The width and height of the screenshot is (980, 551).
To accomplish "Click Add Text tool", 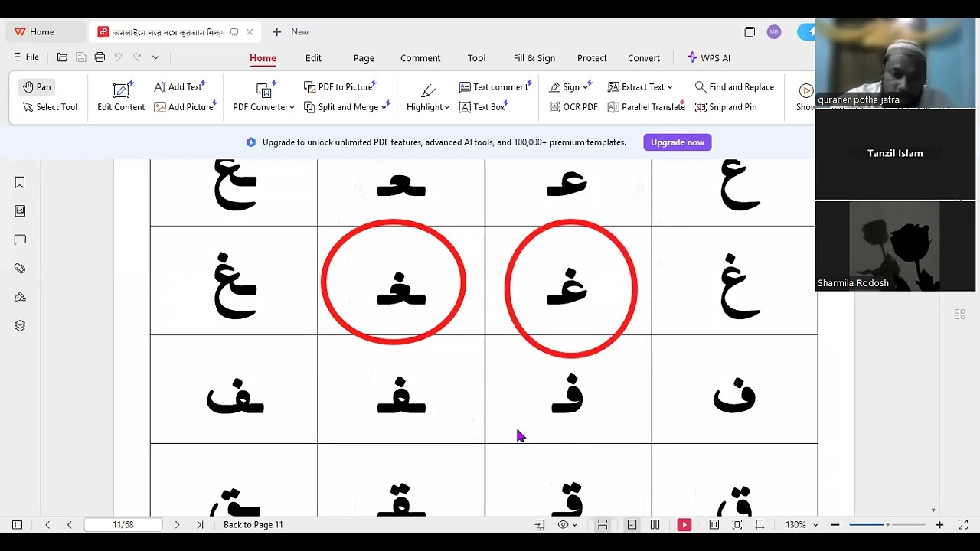I will coord(181,86).
